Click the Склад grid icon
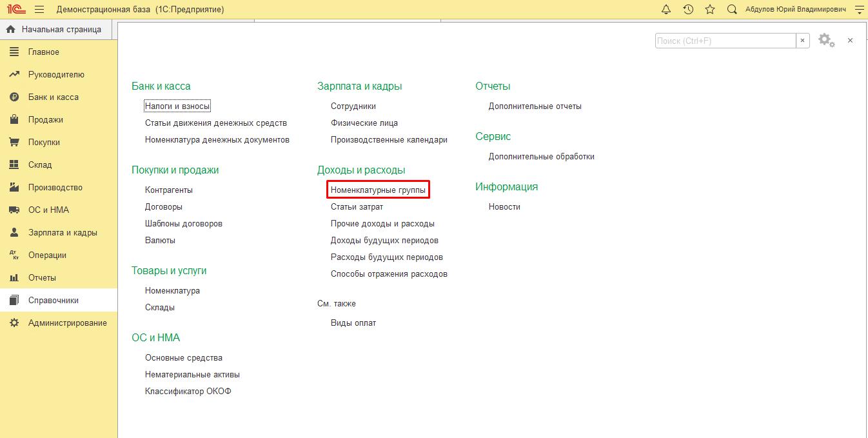Viewport: 868px width, 438px height. [x=14, y=164]
